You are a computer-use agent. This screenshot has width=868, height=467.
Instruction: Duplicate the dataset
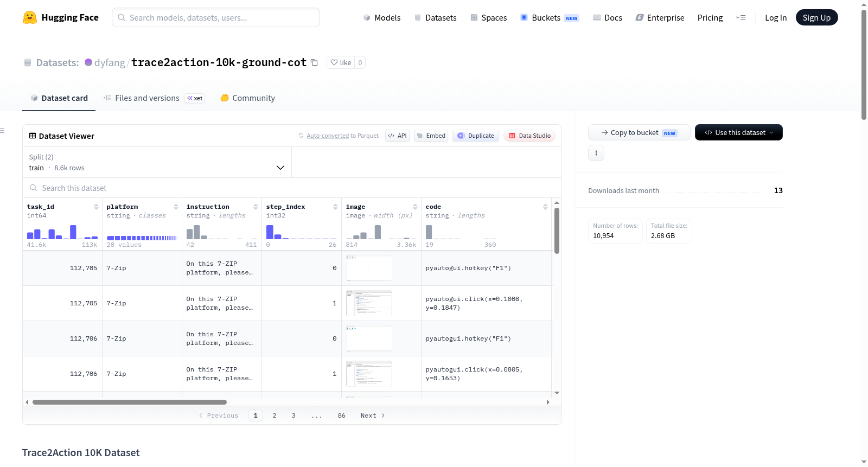click(x=476, y=136)
